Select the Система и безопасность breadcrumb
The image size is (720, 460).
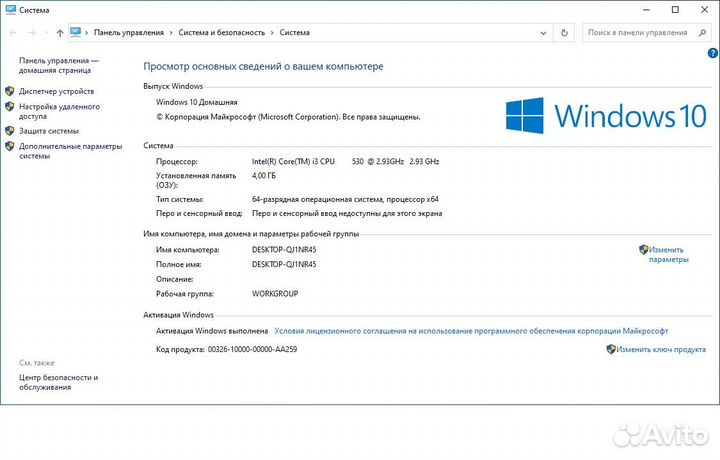221,32
